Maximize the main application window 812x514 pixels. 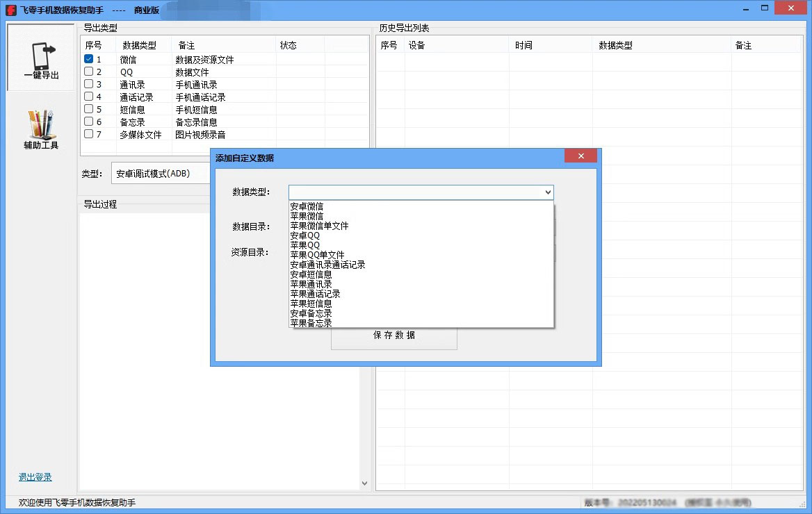[764, 8]
